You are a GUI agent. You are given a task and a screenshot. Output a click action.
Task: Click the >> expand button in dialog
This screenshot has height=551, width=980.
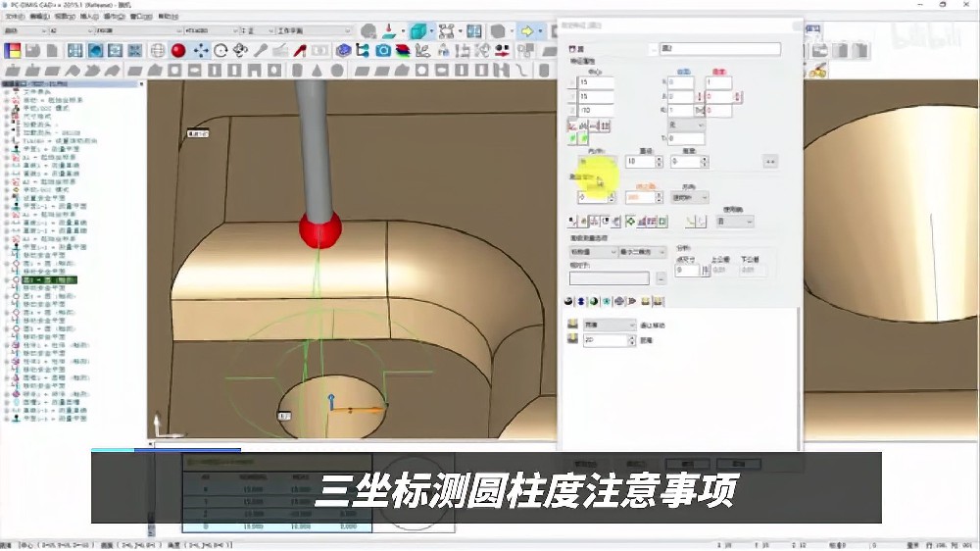point(770,162)
